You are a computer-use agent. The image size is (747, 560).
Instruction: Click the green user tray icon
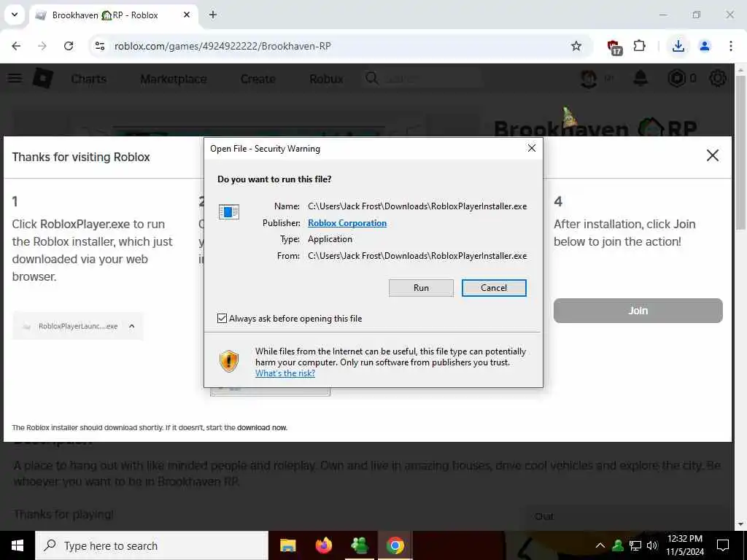618,545
